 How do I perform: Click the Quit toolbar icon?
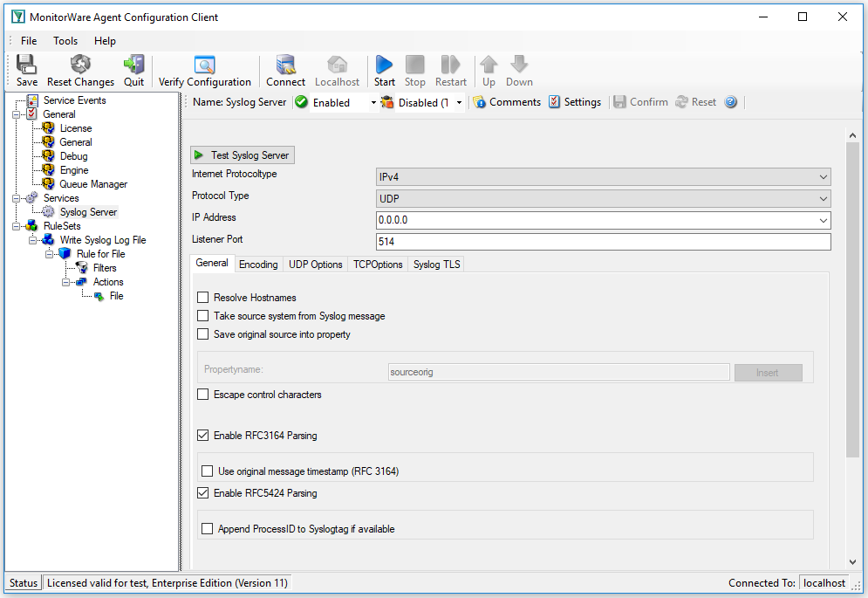(x=134, y=65)
